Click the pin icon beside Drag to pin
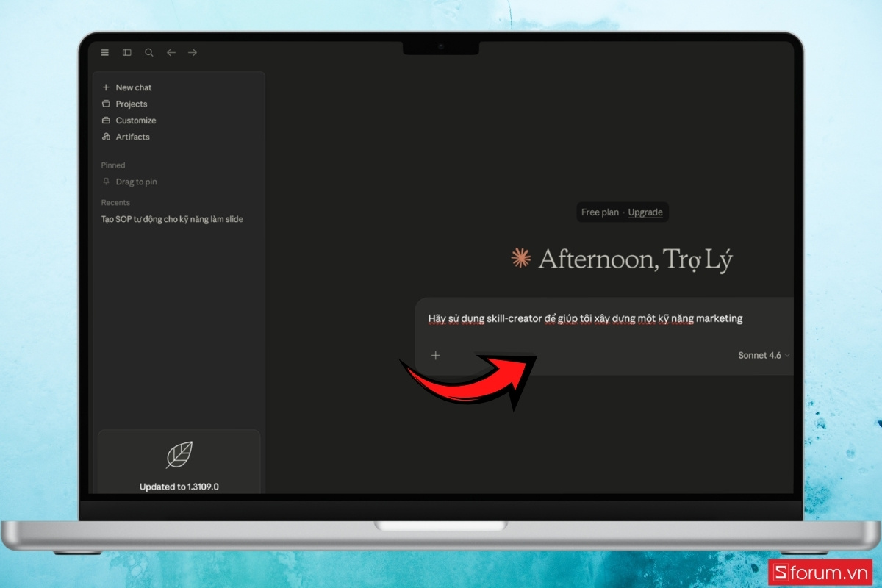Viewport: 882px width, 588px height. pyautogui.click(x=106, y=182)
